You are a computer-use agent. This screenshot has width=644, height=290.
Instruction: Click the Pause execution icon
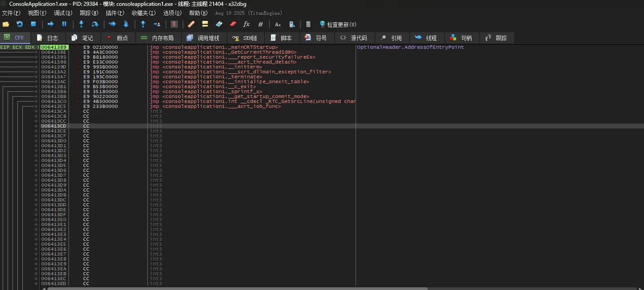click(64, 24)
